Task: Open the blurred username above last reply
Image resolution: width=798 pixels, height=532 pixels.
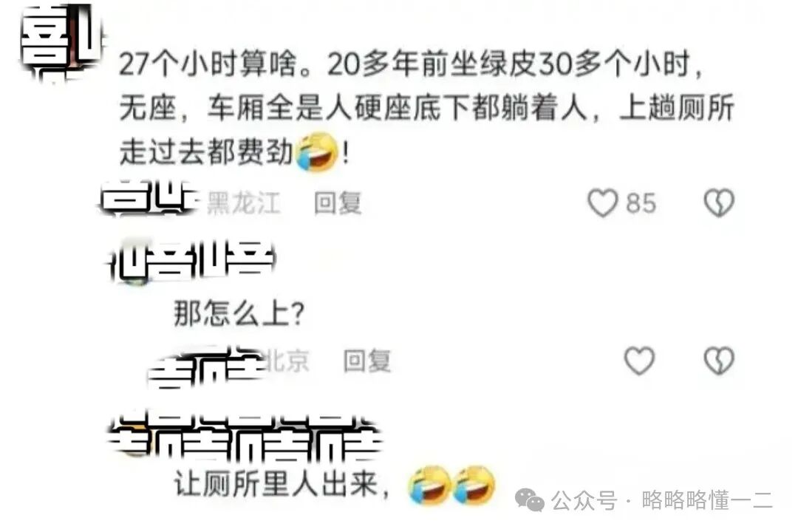Action: 245,437
